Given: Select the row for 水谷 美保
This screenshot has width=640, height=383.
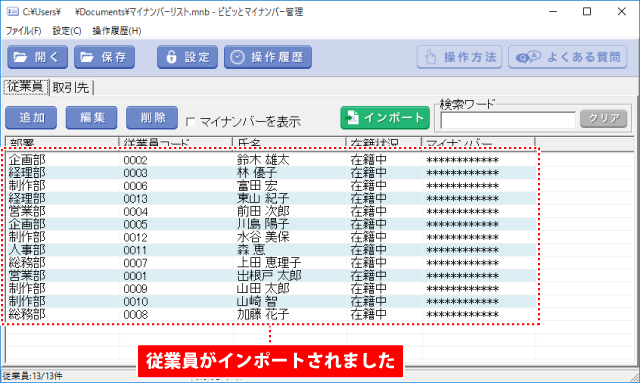Looking at the screenshot, I should coord(271,237).
